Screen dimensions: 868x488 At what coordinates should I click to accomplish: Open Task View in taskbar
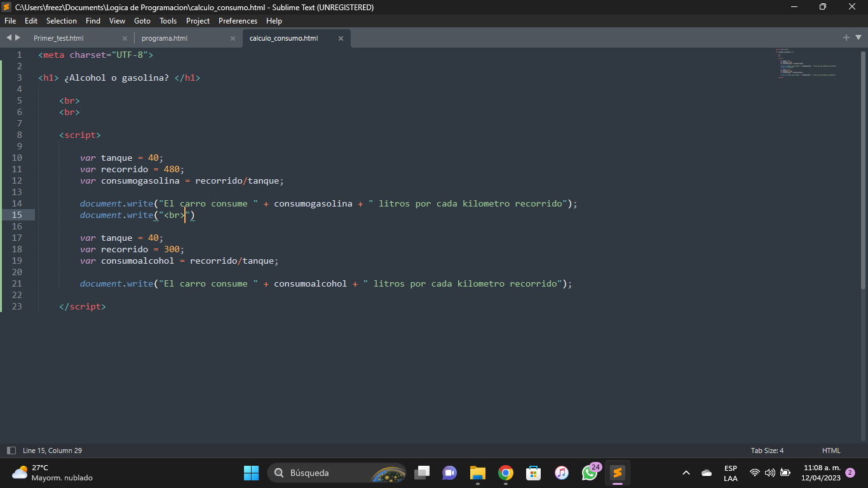(422, 473)
